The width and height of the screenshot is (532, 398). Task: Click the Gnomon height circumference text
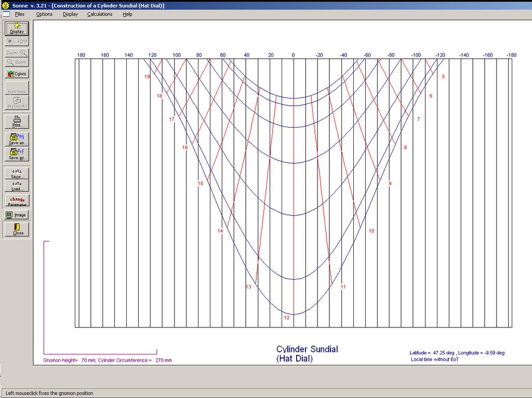(108, 360)
